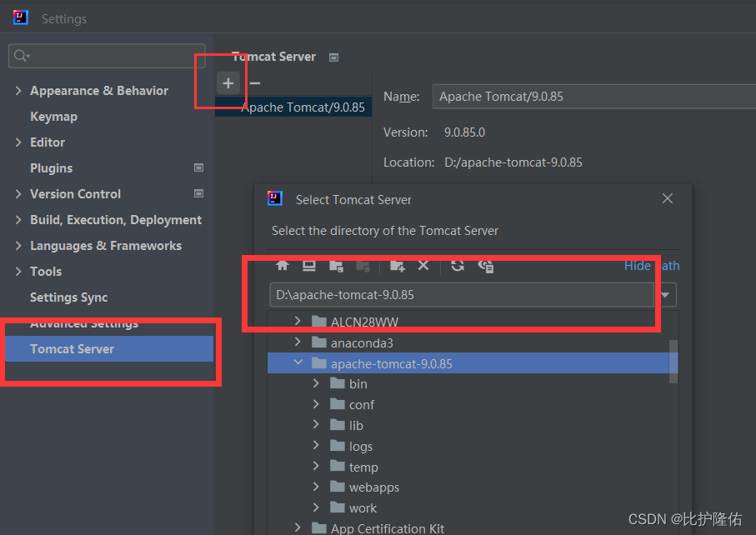Click the New Folder icon
Image resolution: width=756 pixels, height=535 pixels.
click(x=397, y=266)
